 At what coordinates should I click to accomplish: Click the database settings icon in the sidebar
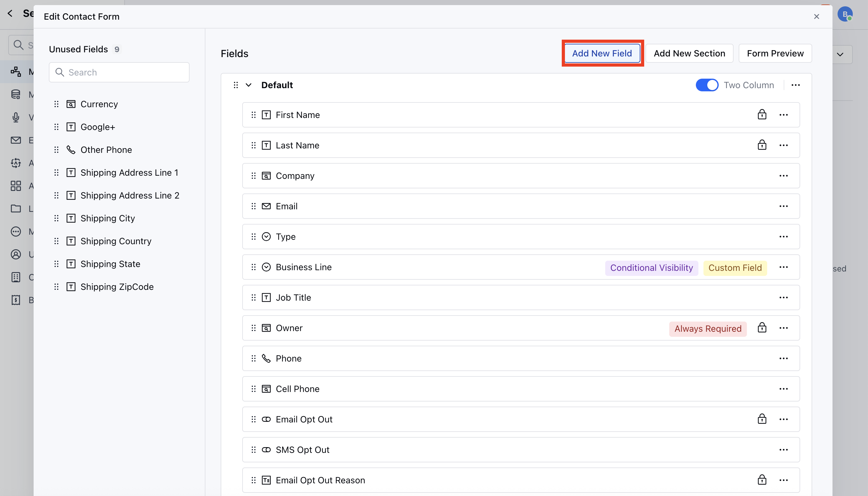click(16, 94)
